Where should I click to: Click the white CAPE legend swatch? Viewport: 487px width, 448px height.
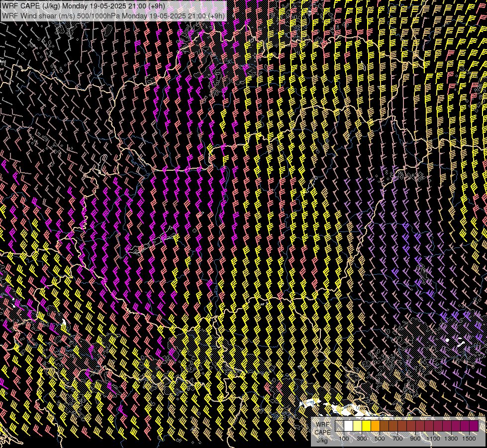point(349,426)
